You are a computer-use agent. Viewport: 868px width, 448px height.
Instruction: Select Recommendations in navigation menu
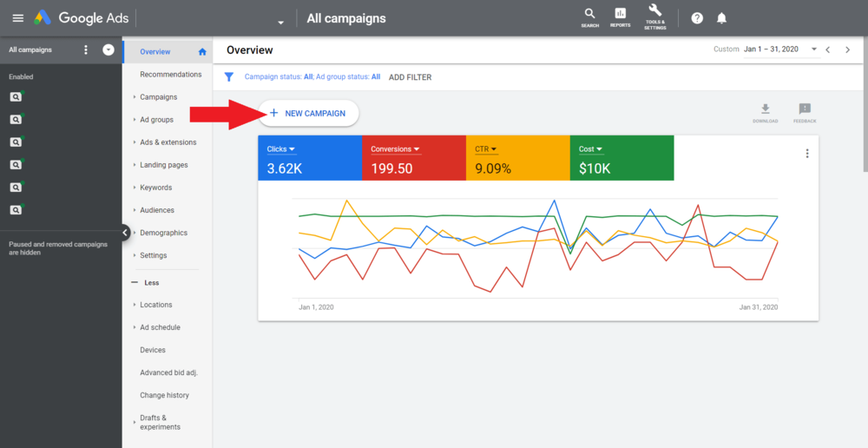tap(170, 75)
